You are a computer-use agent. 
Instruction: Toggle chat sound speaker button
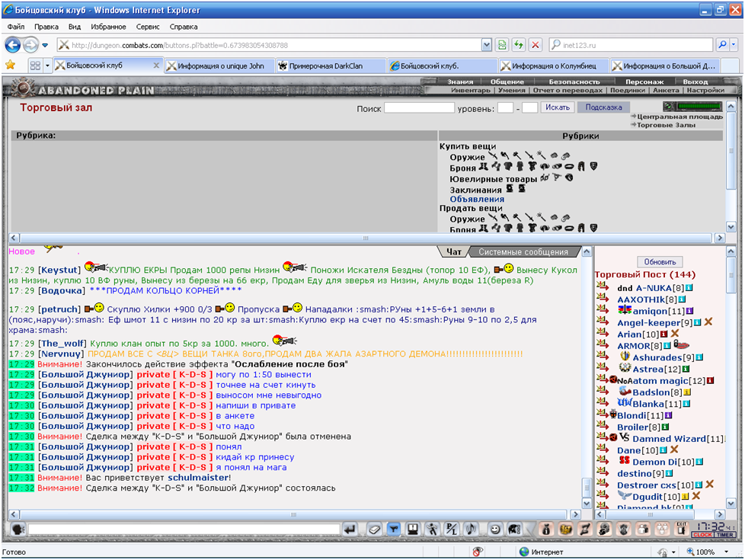point(471,529)
